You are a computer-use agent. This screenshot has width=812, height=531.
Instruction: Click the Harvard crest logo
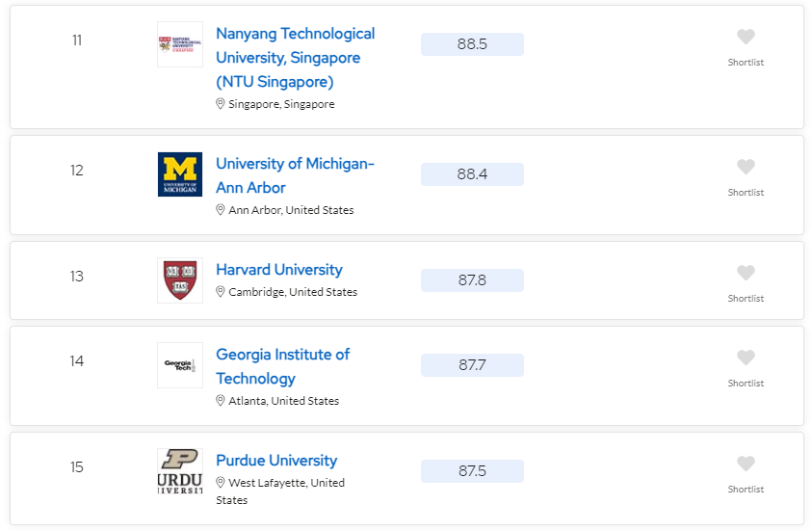click(x=180, y=280)
